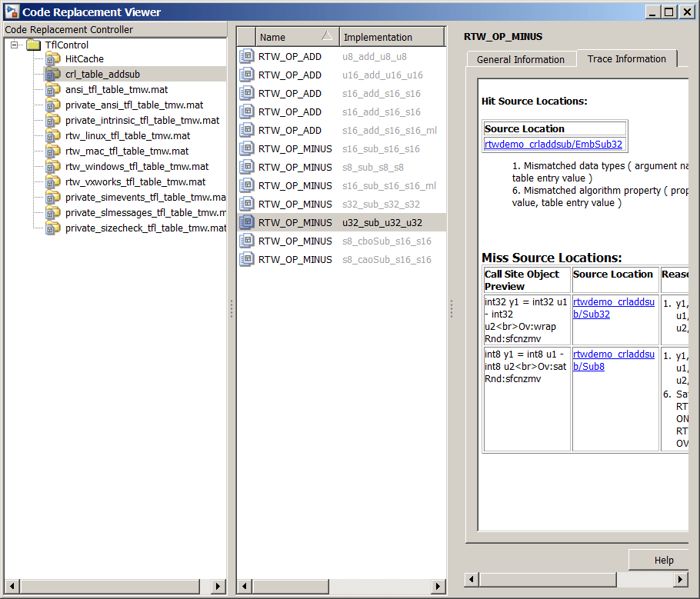Click the private_simevents_tfl_table icon
The width and height of the screenshot is (700, 599).
(52, 198)
